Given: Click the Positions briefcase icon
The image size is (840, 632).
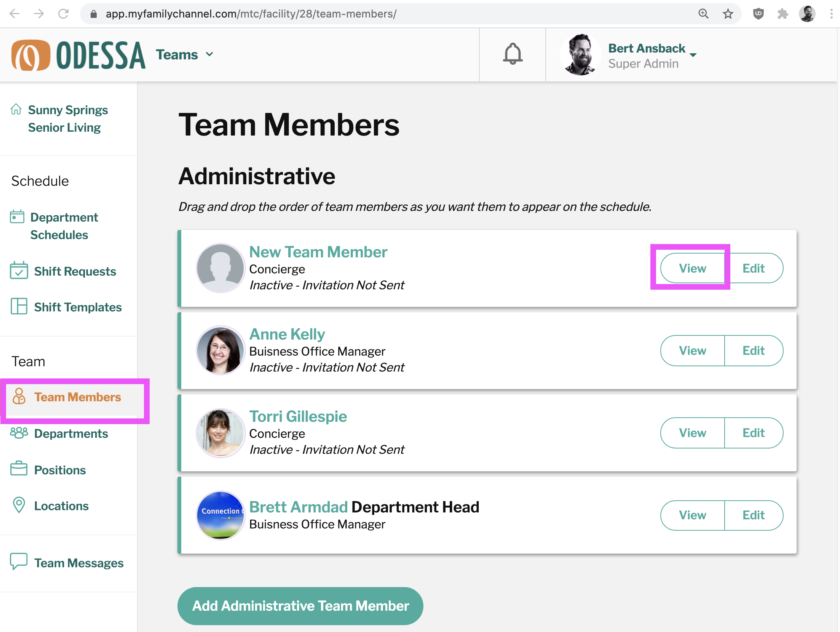Looking at the screenshot, I should (x=19, y=469).
